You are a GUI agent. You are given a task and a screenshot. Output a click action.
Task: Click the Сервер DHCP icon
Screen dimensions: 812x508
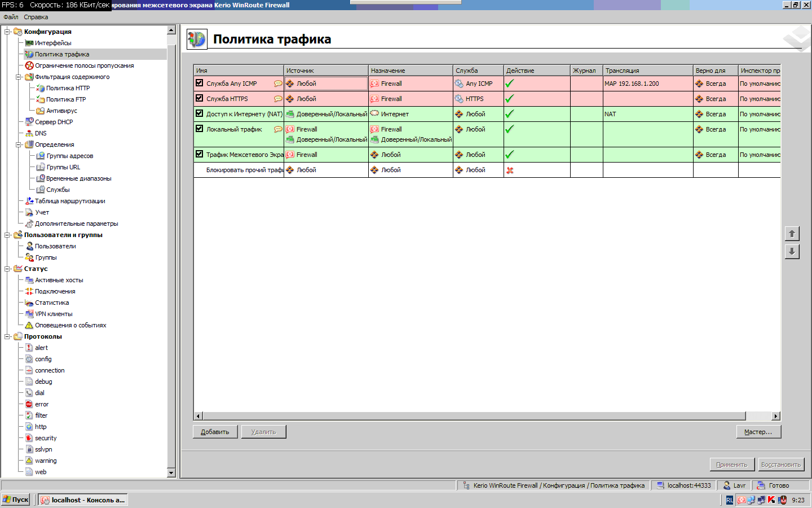29,122
